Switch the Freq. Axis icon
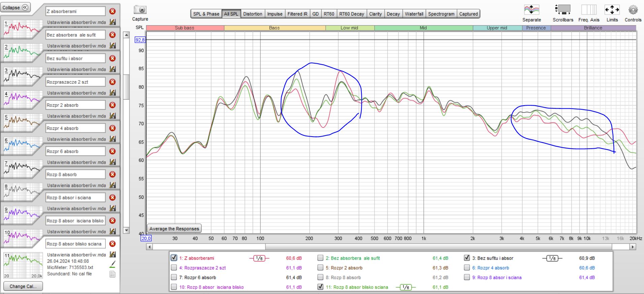This screenshot has width=644, height=294. pyautogui.click(x=589, y=9)
